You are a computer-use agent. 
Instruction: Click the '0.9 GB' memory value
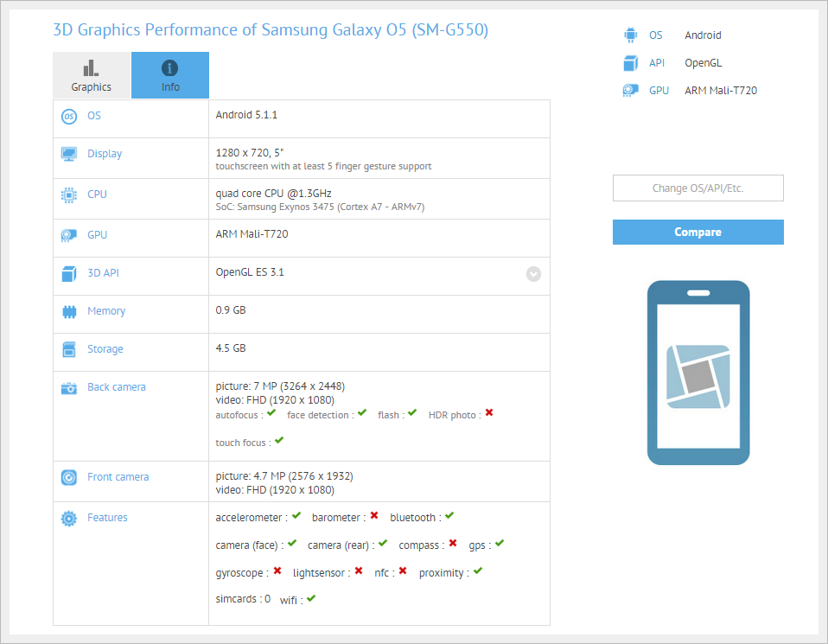click(x=231, y=310)
